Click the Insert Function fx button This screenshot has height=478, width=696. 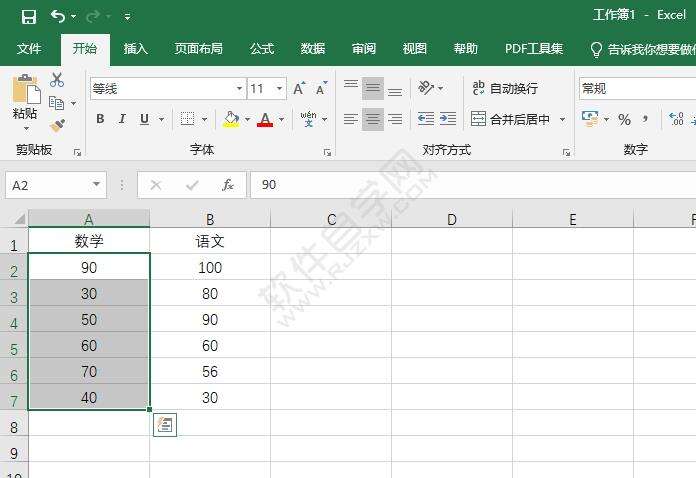click(228, 185)
